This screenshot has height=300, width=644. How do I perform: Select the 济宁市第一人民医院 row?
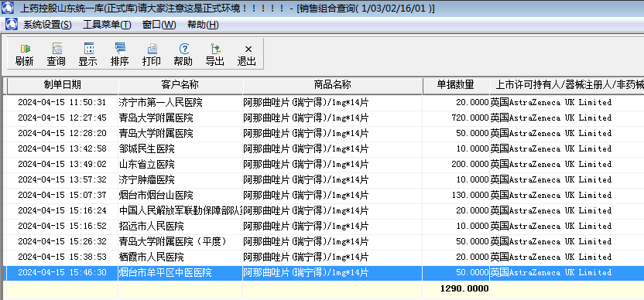pyautogui.click(x=324, y=102)
